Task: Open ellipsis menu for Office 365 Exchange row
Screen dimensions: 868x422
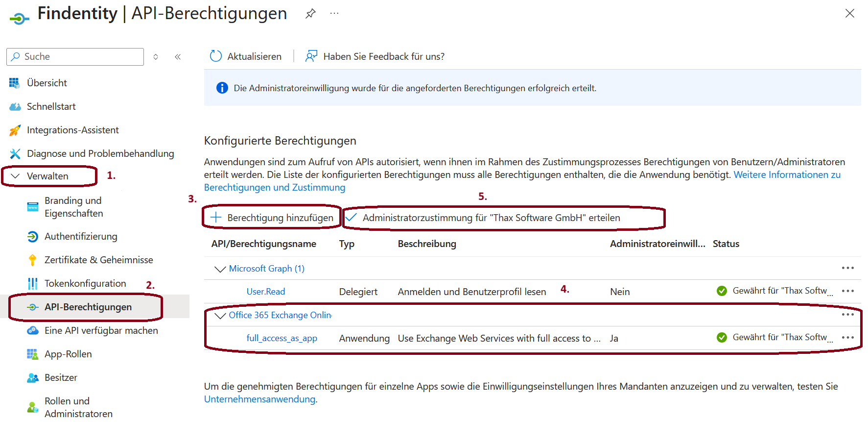Action: coord(848,315)
